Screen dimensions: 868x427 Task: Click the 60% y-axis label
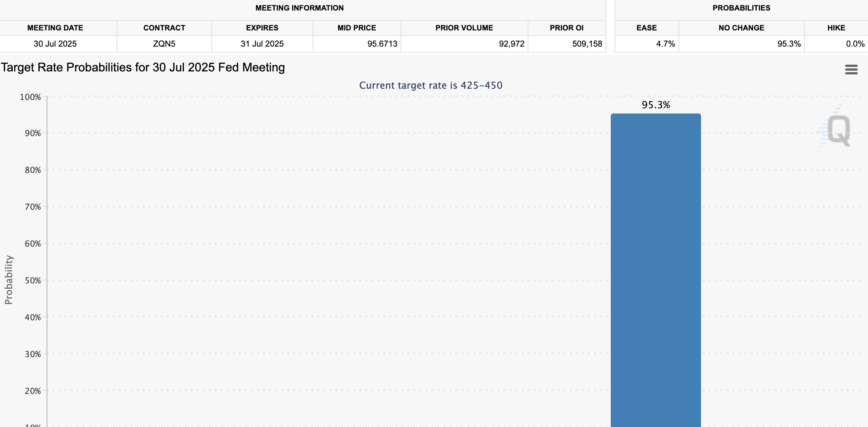coord(33,244)
